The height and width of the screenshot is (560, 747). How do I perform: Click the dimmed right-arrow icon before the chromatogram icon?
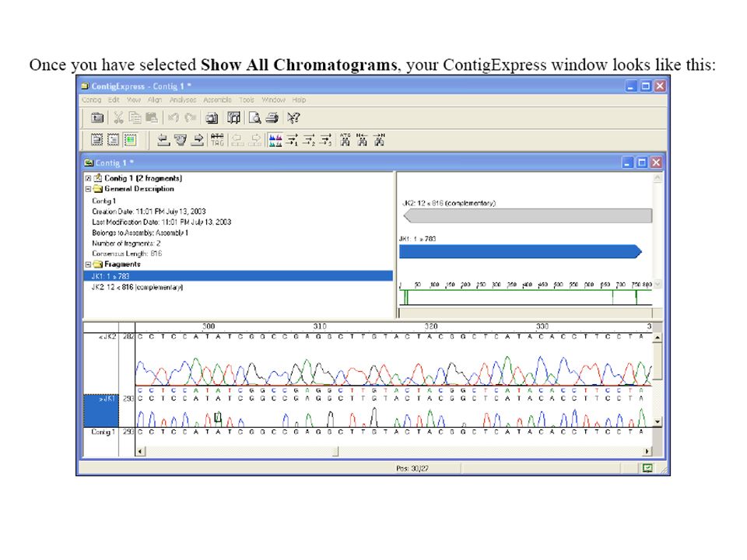[x=255, y=140]
